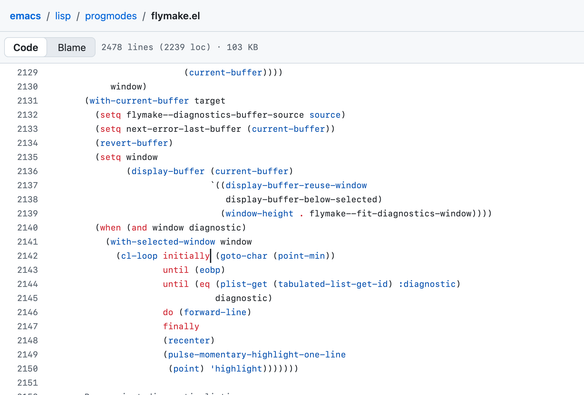Click the forward-line call

215,312
